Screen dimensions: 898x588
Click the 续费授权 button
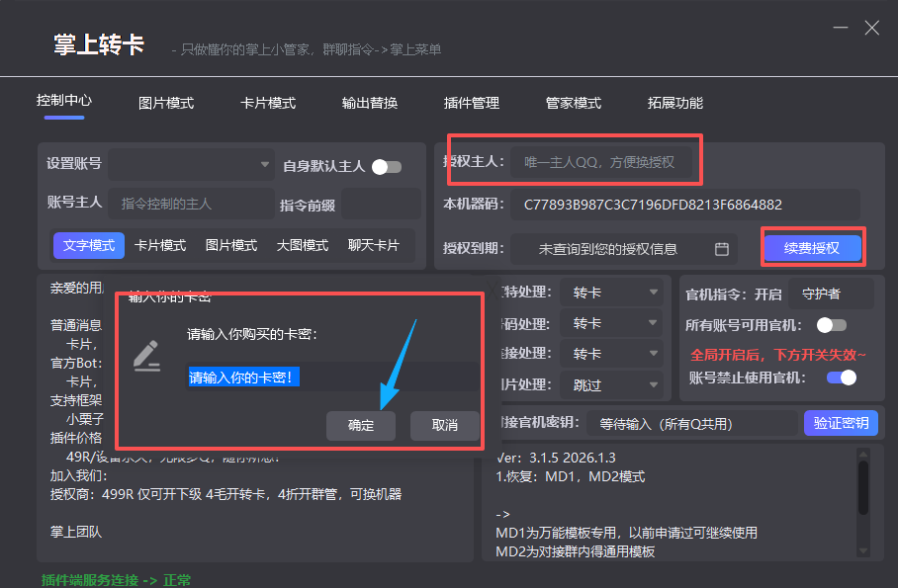pos(812,248)
